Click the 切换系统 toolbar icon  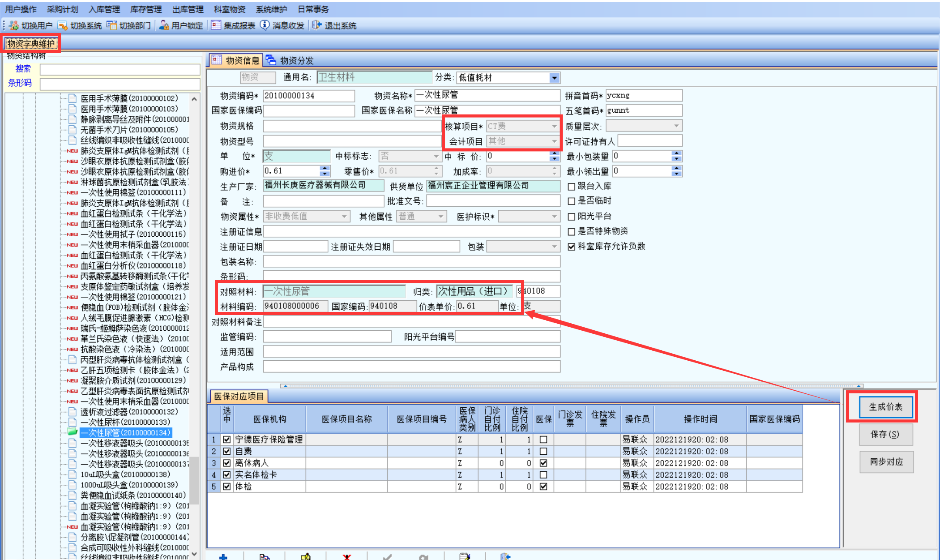(x=63, y=26)
